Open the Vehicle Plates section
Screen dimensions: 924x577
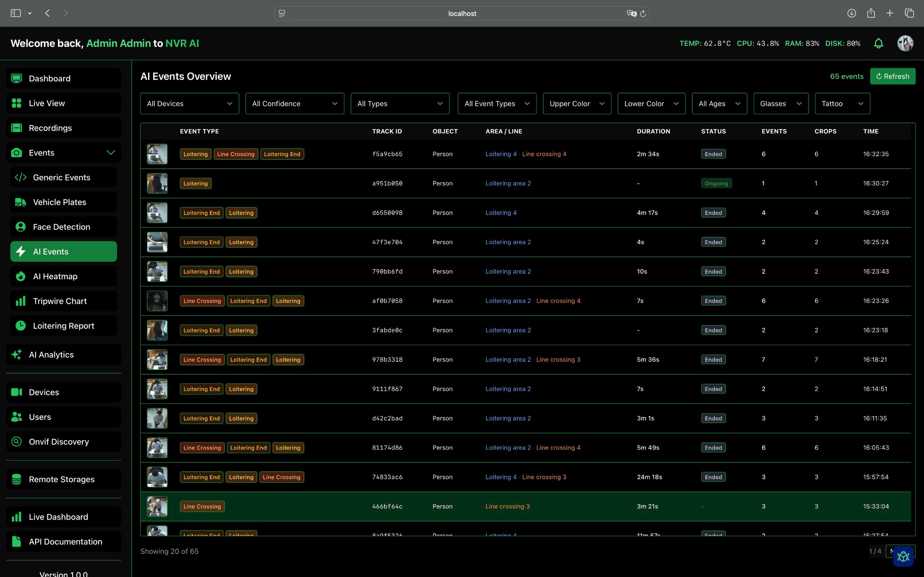click(x=59, y=202)
